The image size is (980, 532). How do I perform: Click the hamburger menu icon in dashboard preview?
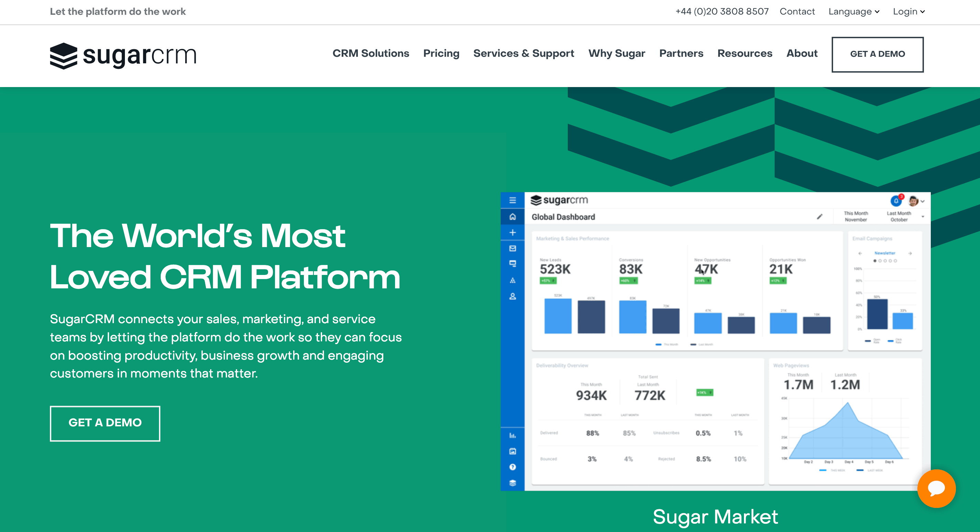click(512, 200)
